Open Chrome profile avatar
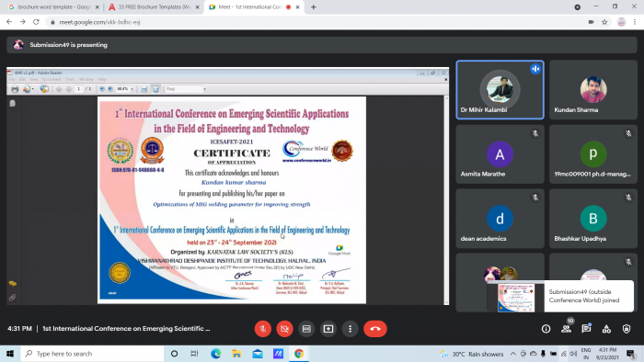The image size is (644, 362). tap(621, 22)
